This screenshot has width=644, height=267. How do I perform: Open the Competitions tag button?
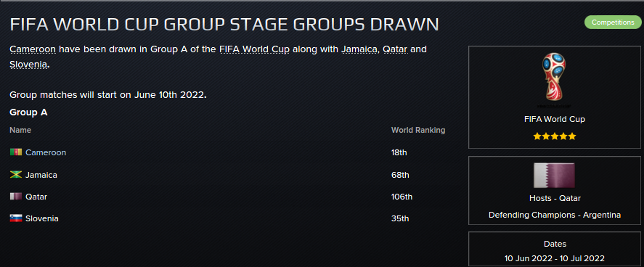pos(613,22)
